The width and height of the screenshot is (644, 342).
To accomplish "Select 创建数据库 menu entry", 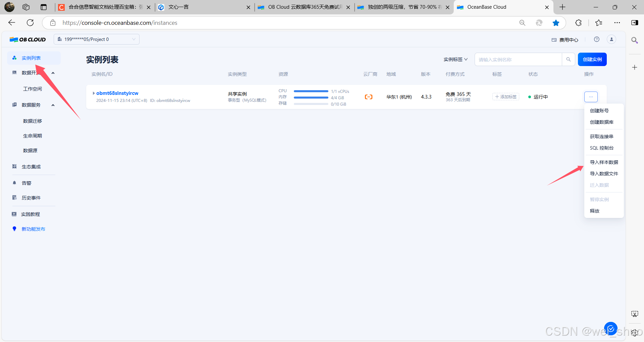I will coord(601,122).
